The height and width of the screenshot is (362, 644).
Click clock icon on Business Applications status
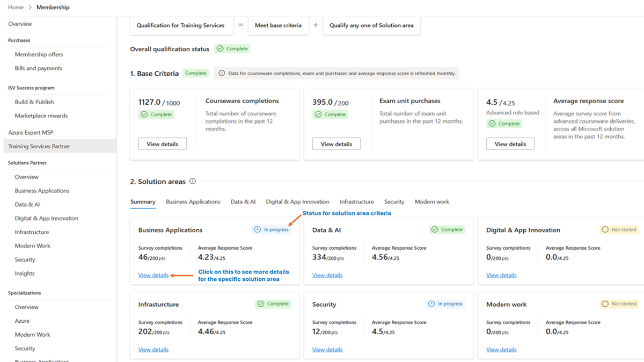pyautogui.click(x=258, y=230)
